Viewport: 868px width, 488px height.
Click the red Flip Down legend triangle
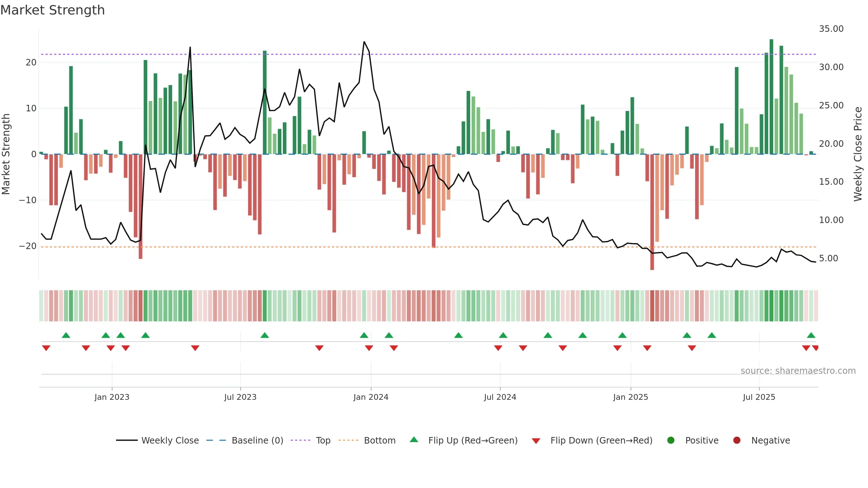click(536, 441)
